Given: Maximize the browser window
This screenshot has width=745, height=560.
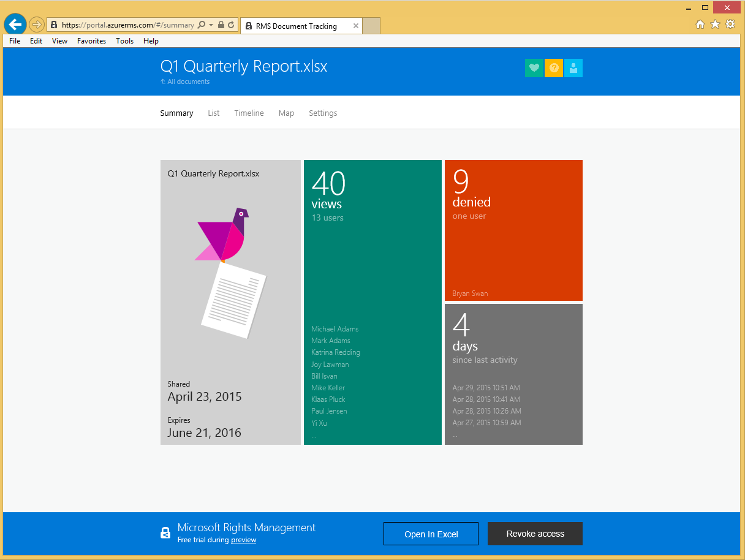Looking at the screenshot, I should tap(705, 7).
